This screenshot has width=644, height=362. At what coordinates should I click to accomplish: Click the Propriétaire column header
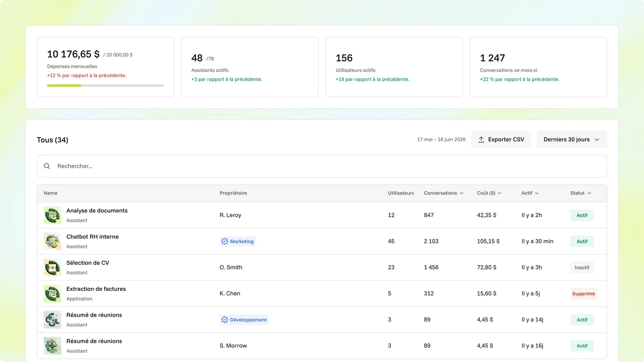pyautogui.click(x=233, y=193)
